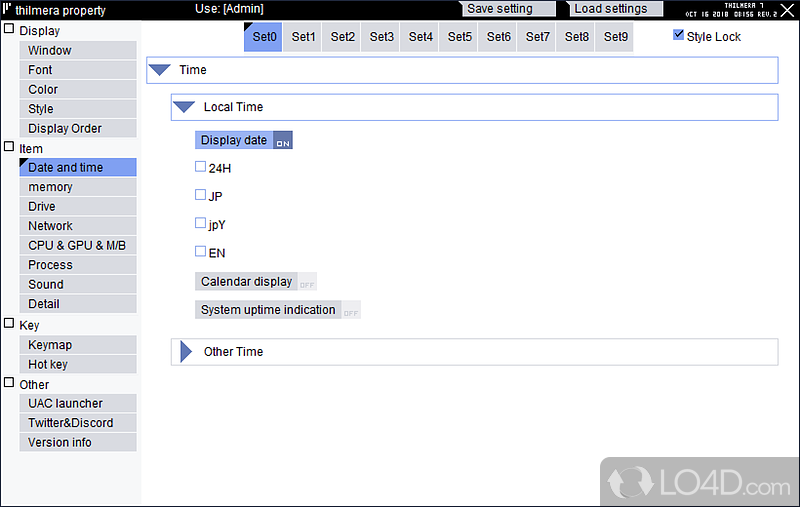Click the Save setting button
The image size is (800, 507).
click(x=508, y=9)
